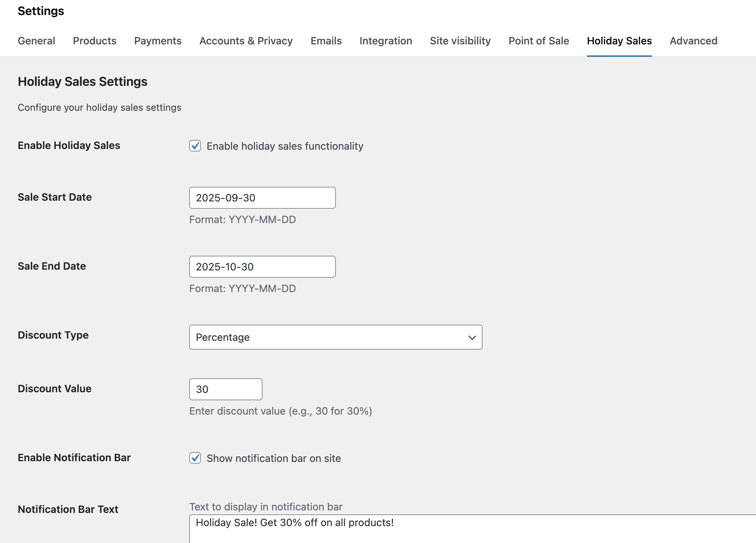Click the Sale Start Date field
The height and width of the screenshot is (543, 756).
pos(262,198)
